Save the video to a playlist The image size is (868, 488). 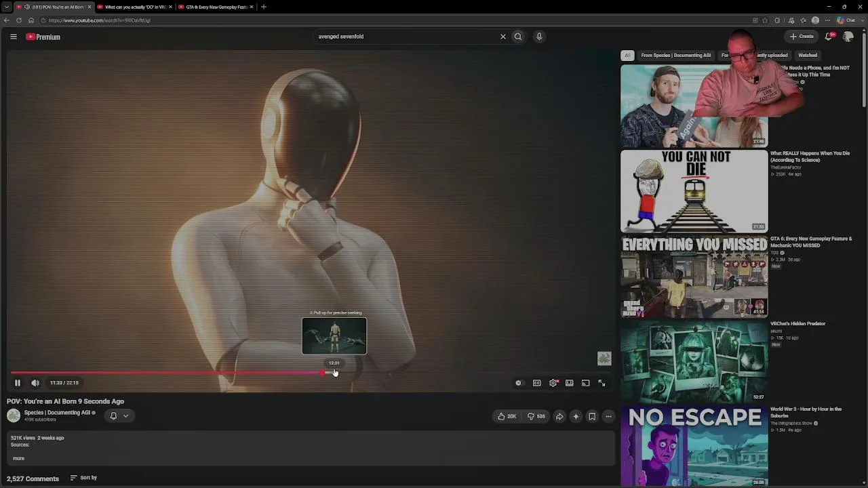pyautogui.click(x=592, y=416)
